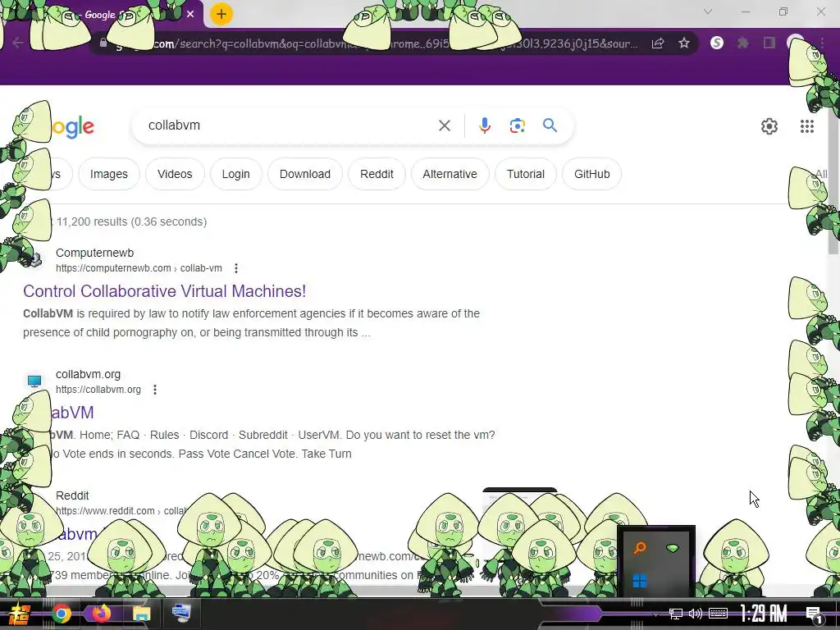Click the volume speaker icon in tray
The width and height of the screenshot is (840, 630).
[x=696, y=614]
